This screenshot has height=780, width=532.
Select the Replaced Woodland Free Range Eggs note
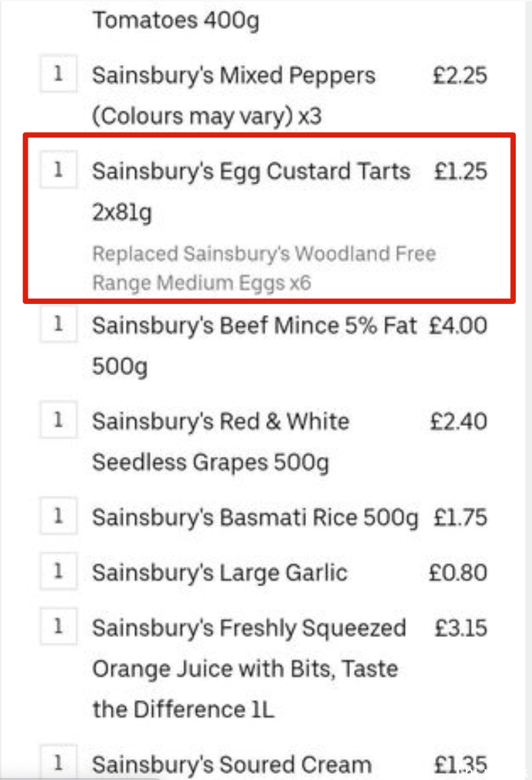point(264,268)
